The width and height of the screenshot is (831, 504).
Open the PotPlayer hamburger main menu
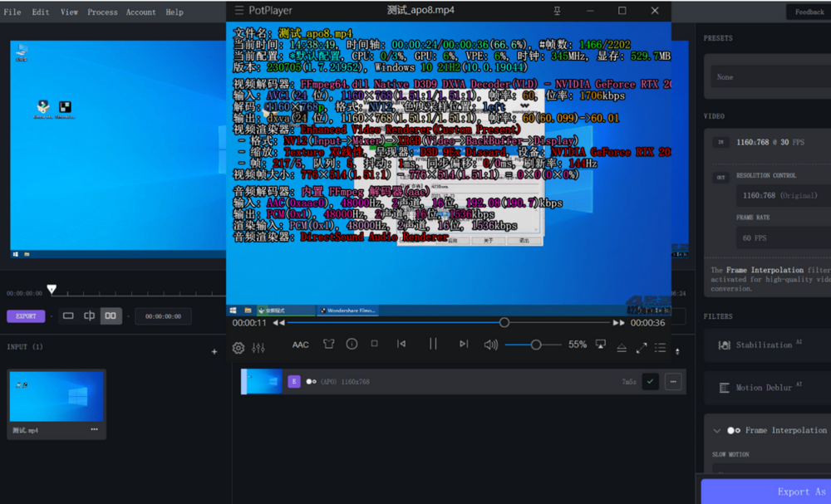(239, 10)
